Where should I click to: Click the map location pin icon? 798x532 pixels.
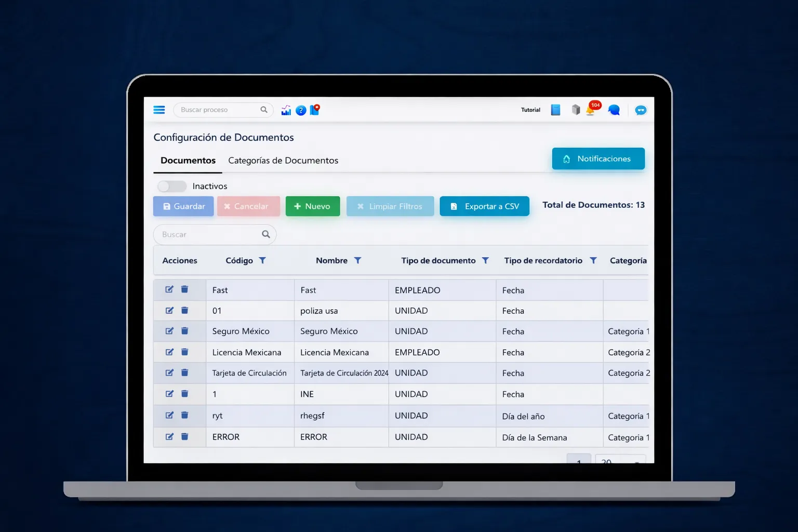[x=315, y=110]
